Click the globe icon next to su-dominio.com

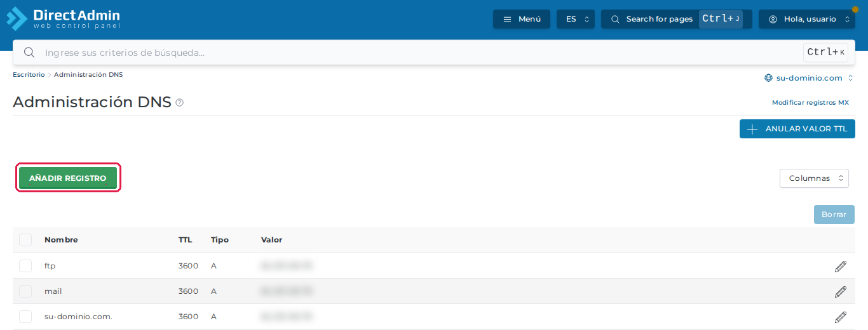click(x=768, y=78)
